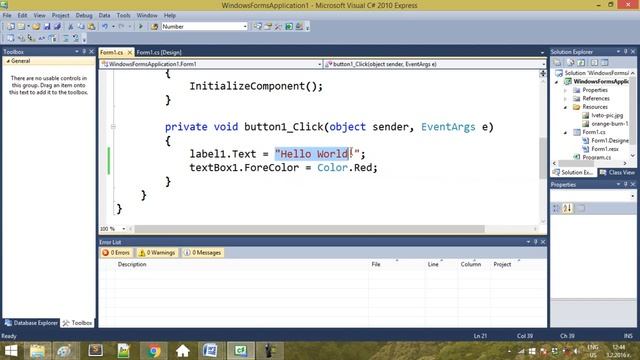
Task: Open the Help menu
Action: pyautogui.click(x=170, y=15)
